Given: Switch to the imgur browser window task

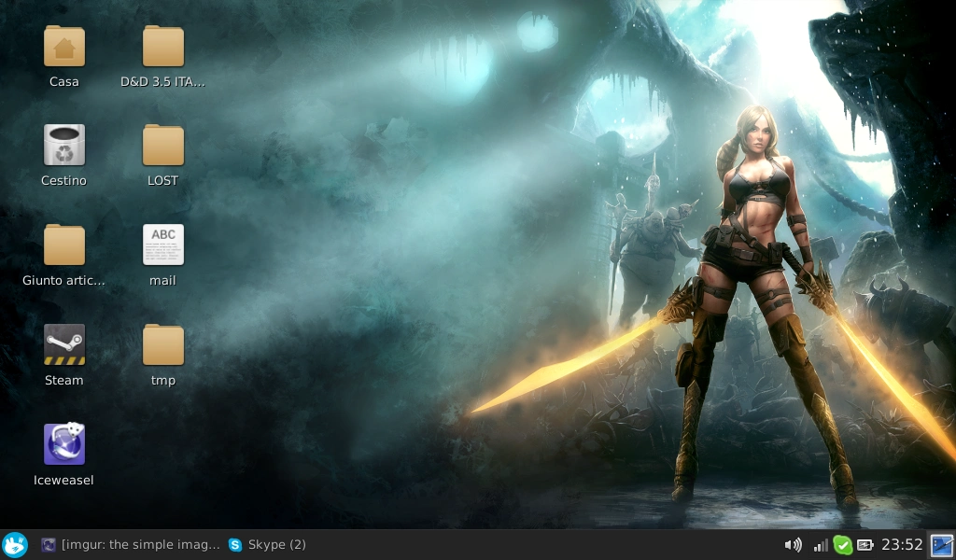Looking at the screenshot, I should pos(130,545).
